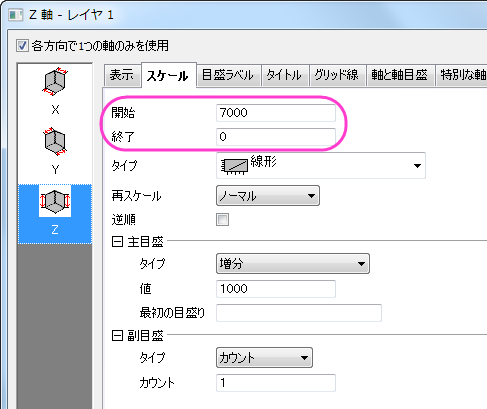Click the linear scale type icon
Viewport: 487px width, 409px height.
234,166
